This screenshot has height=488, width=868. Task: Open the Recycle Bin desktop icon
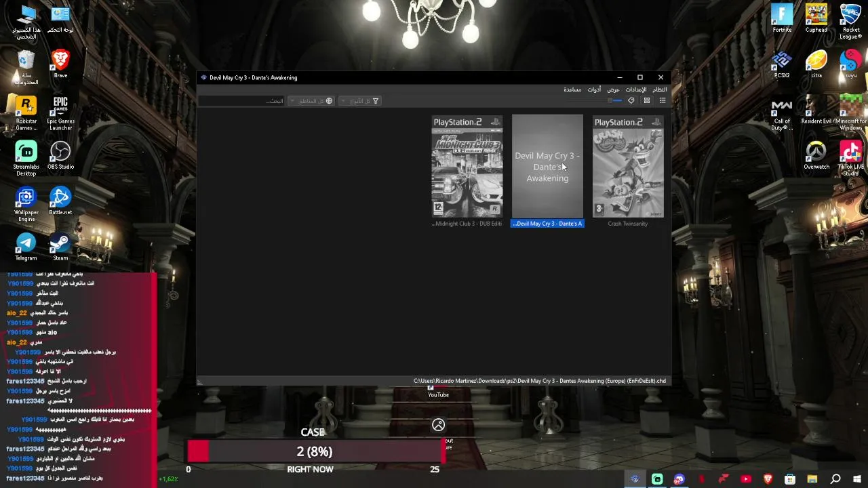coord(26,67)
